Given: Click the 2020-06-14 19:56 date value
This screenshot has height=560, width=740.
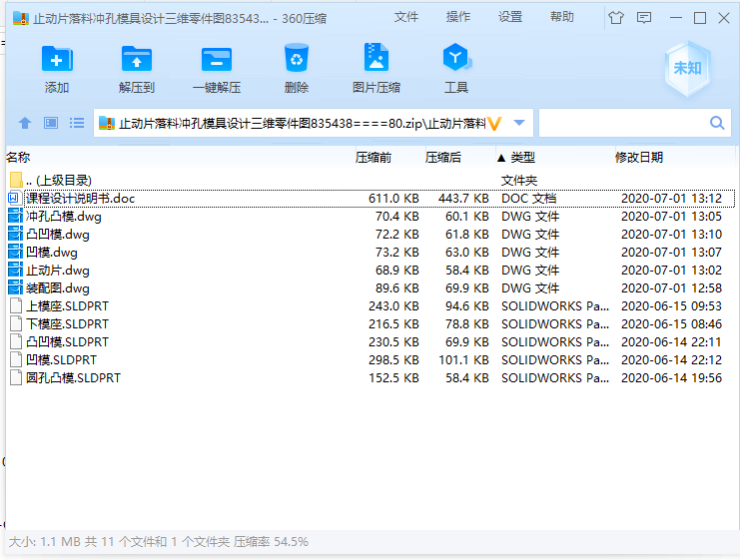Looking at the screenshot, I should (671, 377).
